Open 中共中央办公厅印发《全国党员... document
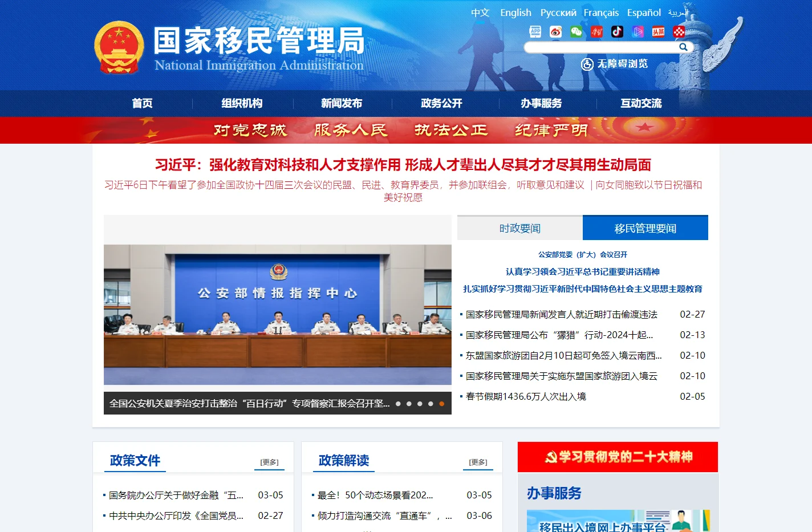 tap(176, 515)
